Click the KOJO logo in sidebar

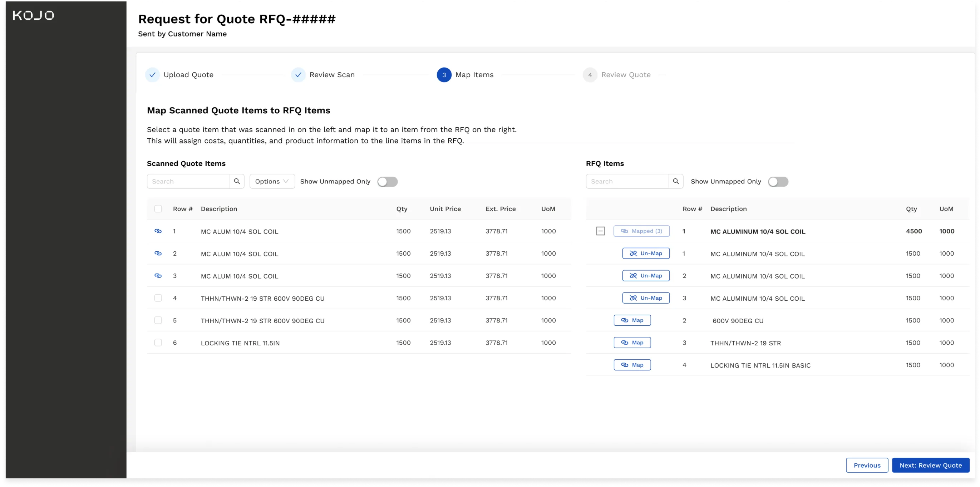(x=34, y=15)
